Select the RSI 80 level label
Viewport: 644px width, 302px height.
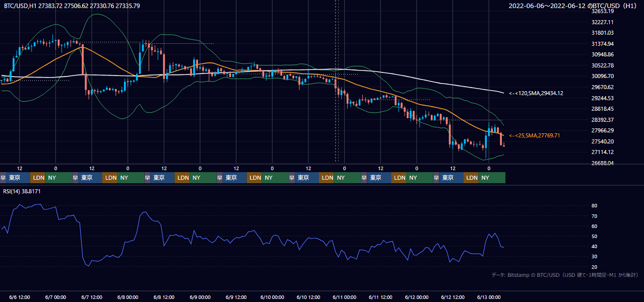coord(594,206)
